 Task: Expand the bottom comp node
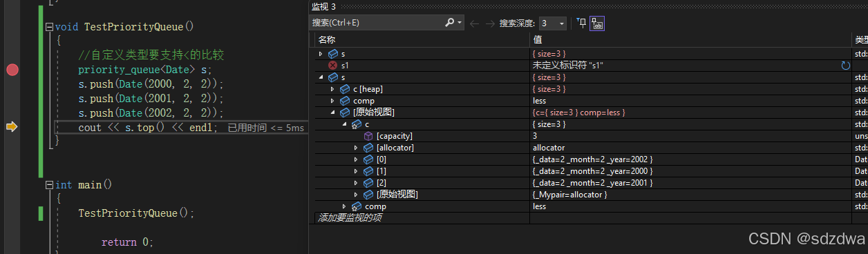coord(344,206)
